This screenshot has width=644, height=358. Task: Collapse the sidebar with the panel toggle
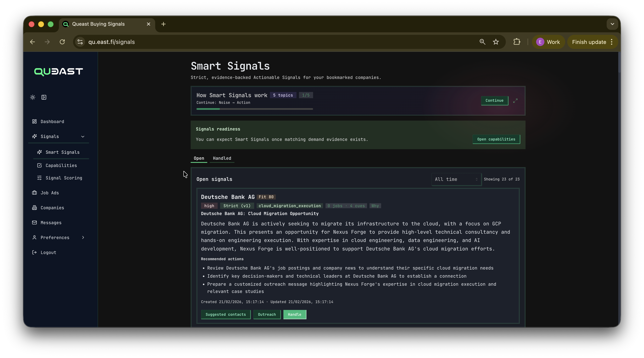tap(44, 97)
